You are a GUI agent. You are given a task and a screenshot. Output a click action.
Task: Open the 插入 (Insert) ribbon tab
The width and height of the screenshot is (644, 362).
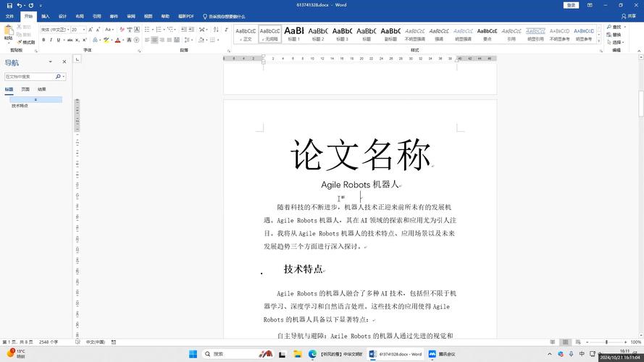point(46,17)
